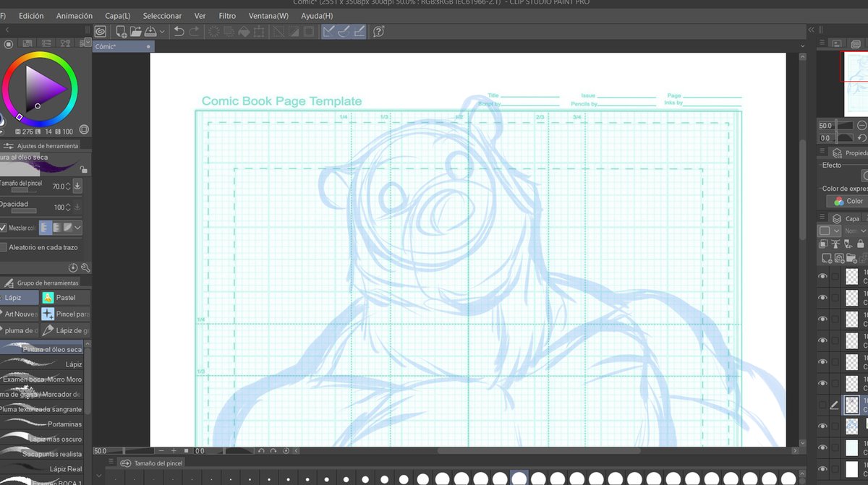Open the Ayuda(H) menu
The height and width of the screenshot is (485, 868).
[x=317, y=15]
